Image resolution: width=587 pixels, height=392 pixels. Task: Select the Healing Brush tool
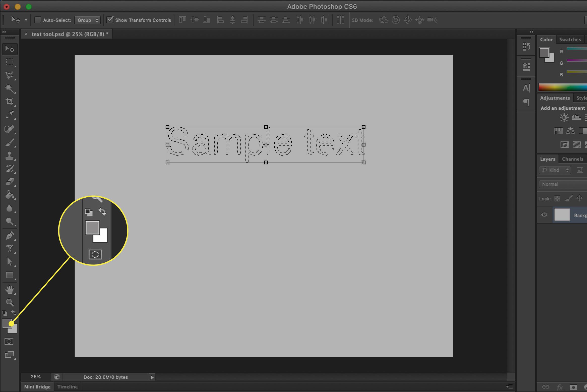(10, 129)
